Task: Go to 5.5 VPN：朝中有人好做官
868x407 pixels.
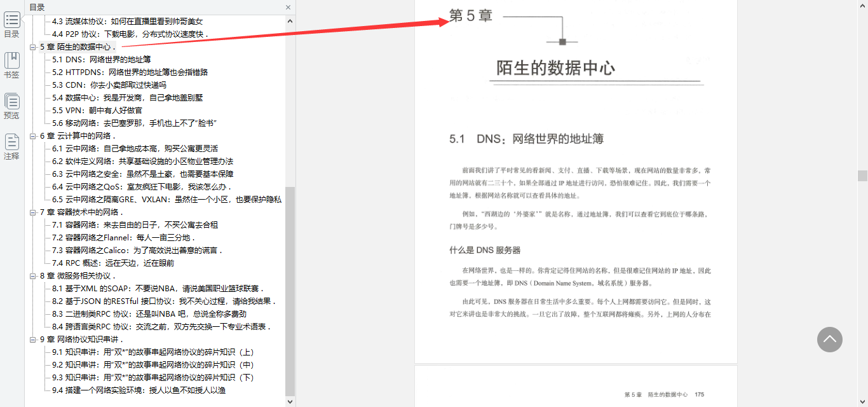Action: tap(97, 111)
